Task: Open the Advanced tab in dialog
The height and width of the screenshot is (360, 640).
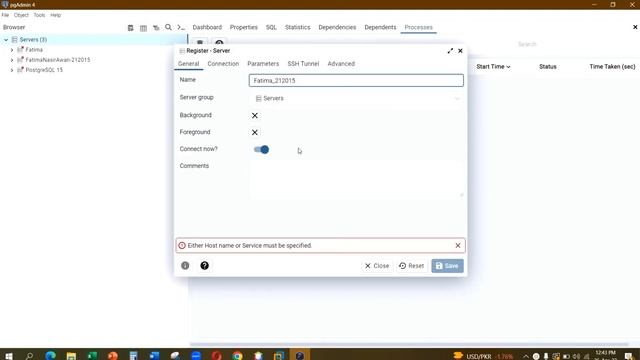Action: pos(341,64)
